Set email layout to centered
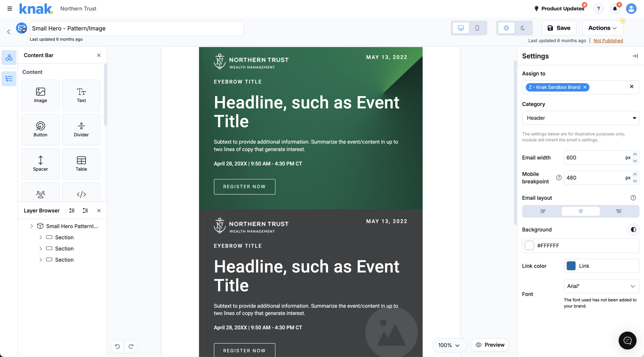The height and width of the screenshot is (357, 644). (581, 211)
